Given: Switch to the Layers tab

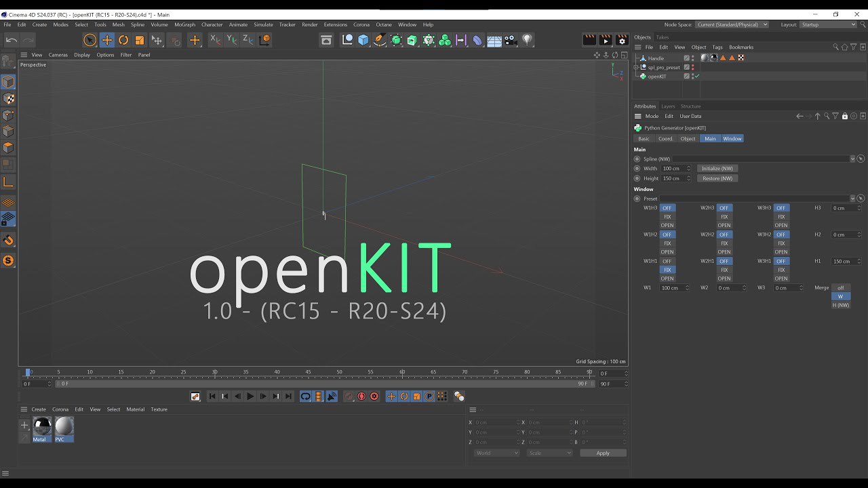Looking at the screenshot, I should (668, 106).
